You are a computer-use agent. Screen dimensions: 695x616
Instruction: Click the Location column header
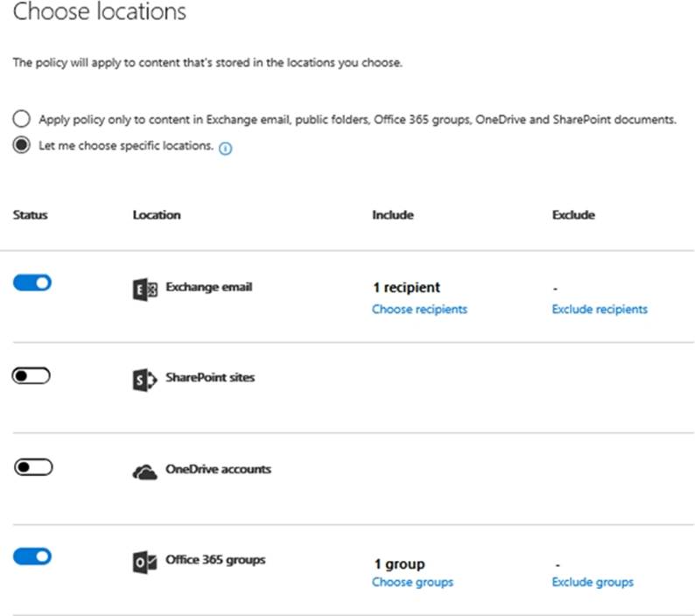pyautogui.click(x=157, y=214)
